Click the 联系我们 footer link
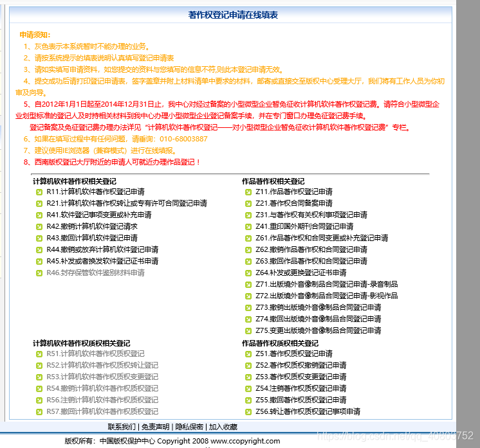Screen dimensions: 480x448 coord(122,427)
